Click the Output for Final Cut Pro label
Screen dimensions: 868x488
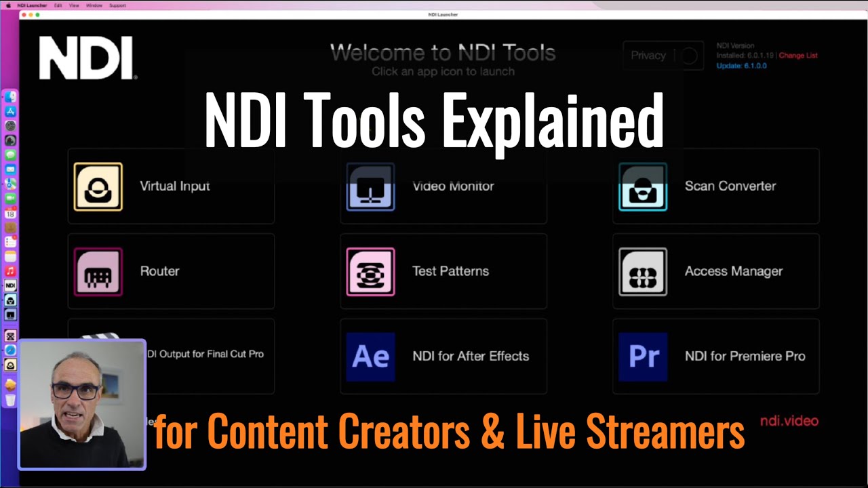(x=205, y=354)
